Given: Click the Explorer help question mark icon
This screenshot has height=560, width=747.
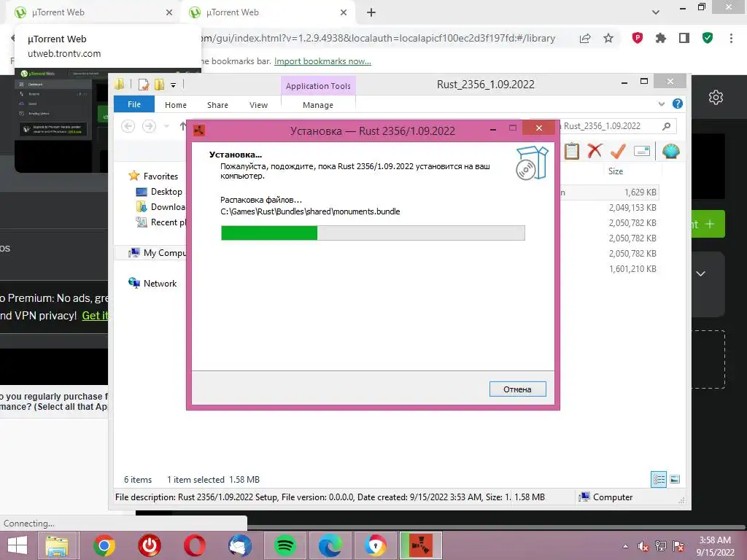Looking at the screenshot, I should pyautogui.click(x=678, y=104).
